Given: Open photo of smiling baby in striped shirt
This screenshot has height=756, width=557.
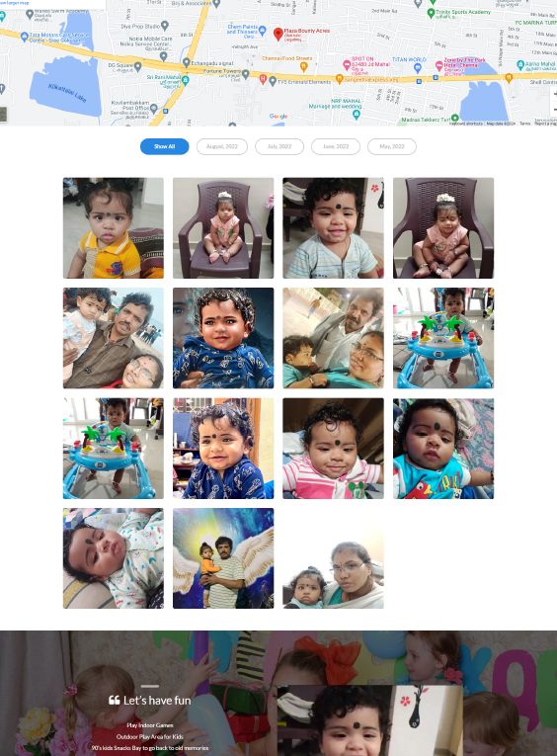Looking at the screenshot, I should [x=334, y=228].
